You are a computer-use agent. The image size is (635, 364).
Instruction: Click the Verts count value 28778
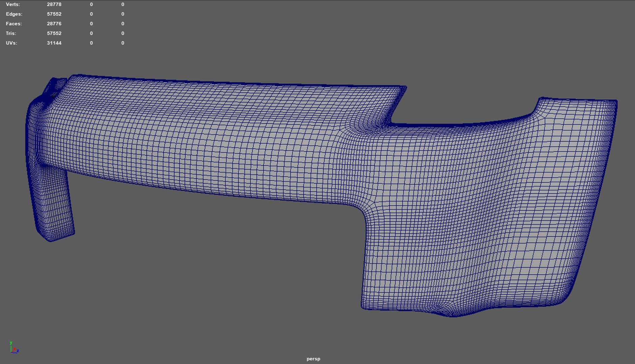(54, 4)
